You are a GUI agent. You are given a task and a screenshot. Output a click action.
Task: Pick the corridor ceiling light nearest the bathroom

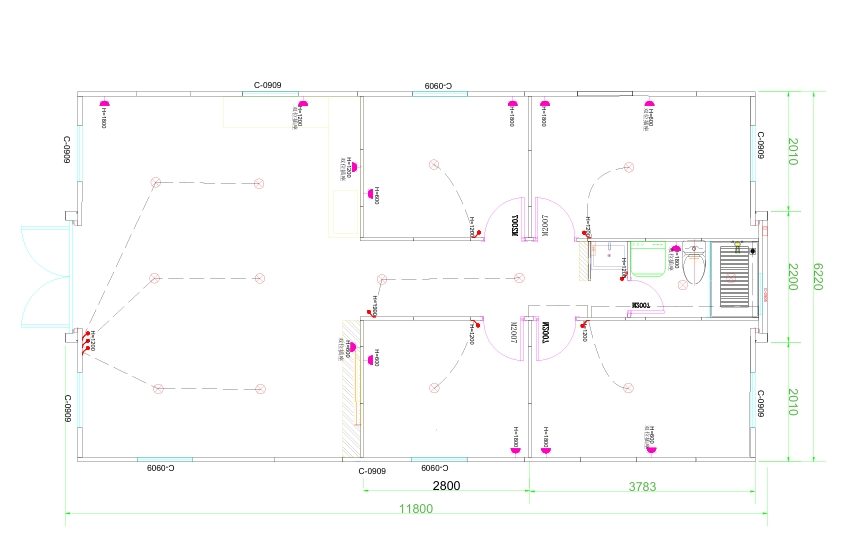(519, 278)
